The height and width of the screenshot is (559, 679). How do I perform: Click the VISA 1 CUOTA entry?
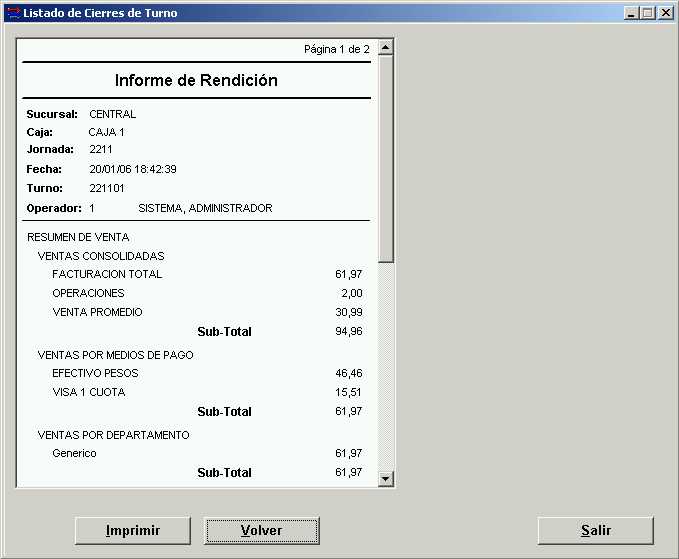click(89, 392)
